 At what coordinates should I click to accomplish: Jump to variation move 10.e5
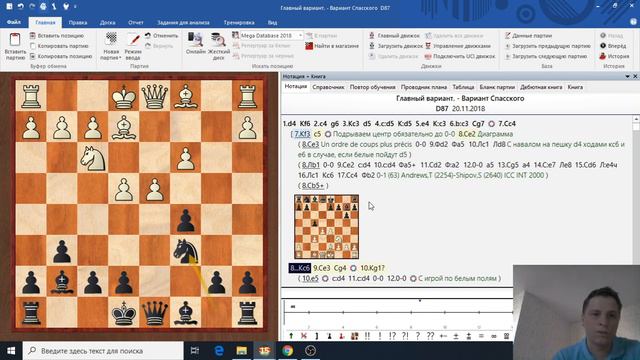coord(310,278)
